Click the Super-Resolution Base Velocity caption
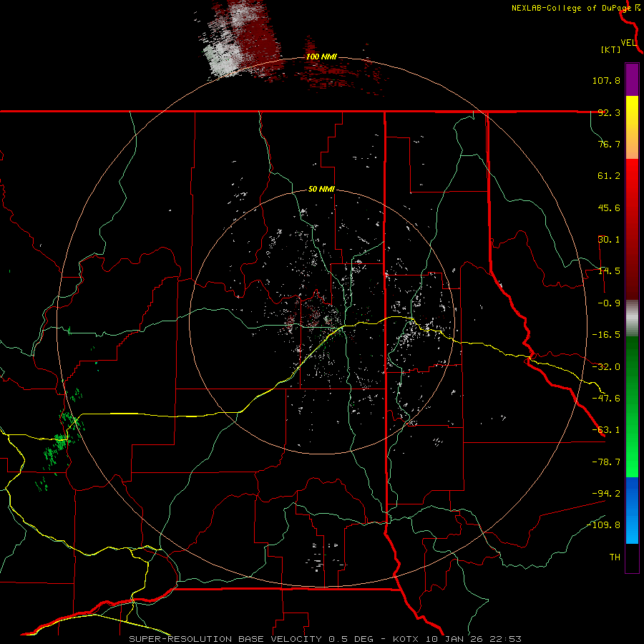 tap(325, 639)
